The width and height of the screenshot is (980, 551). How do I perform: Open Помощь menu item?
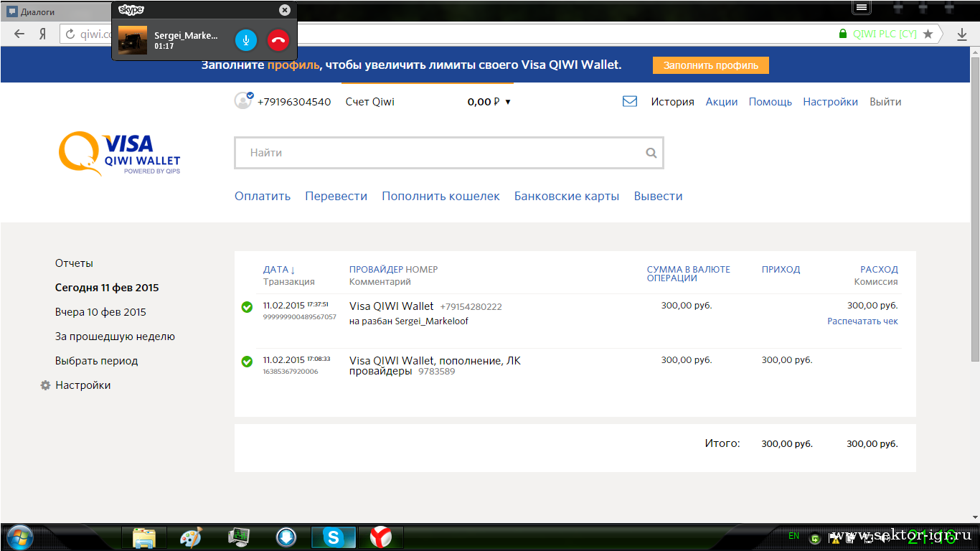(770, 102)
